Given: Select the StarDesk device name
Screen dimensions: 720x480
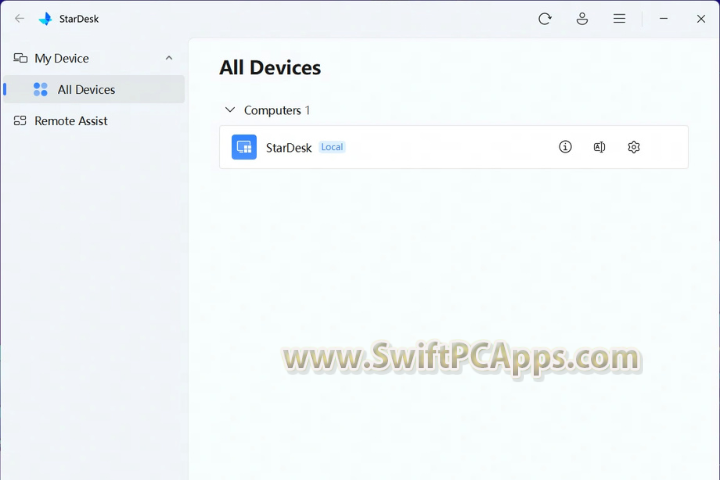Looking at the screenshot, I should [x=289, y=147].
